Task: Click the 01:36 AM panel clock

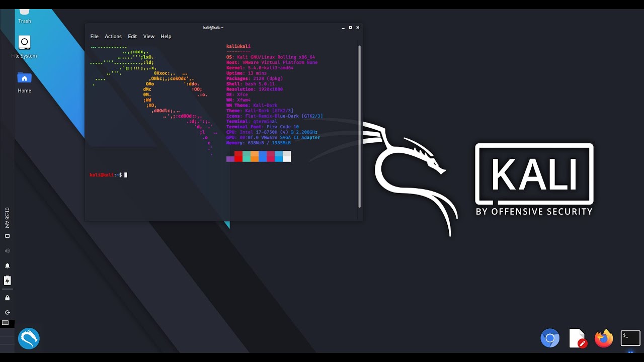Action: tap(7, 218)
